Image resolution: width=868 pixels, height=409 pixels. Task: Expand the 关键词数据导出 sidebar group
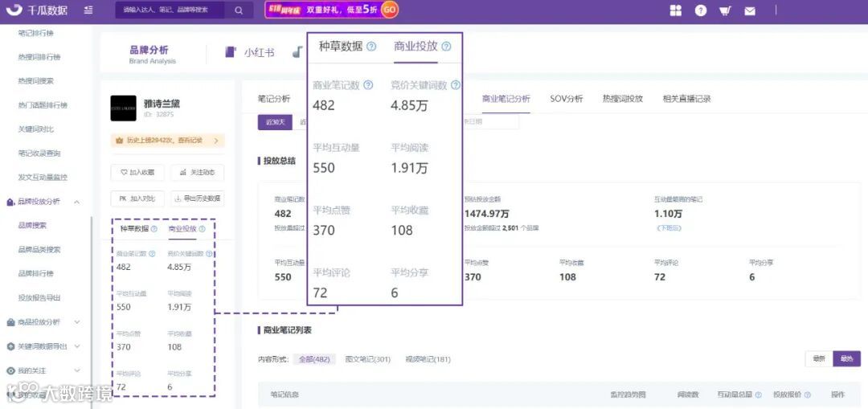[43, 346]
